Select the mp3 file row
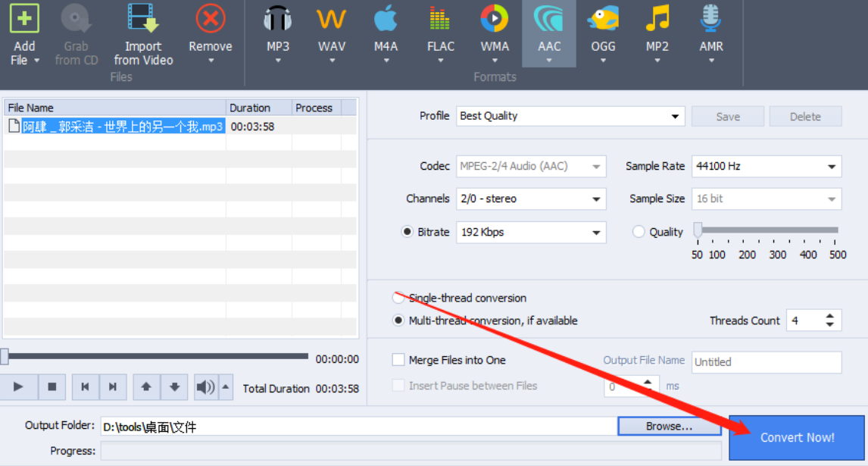Screen dimensions: 868x466 180,127
